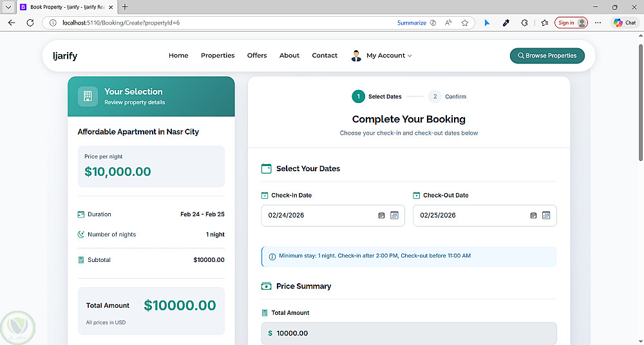Image resolution: width=644 pixels, height=345 pixels.
Task: Focus the Check-Out Date field 02/25/2026
Action: click(x=485, y=215)
